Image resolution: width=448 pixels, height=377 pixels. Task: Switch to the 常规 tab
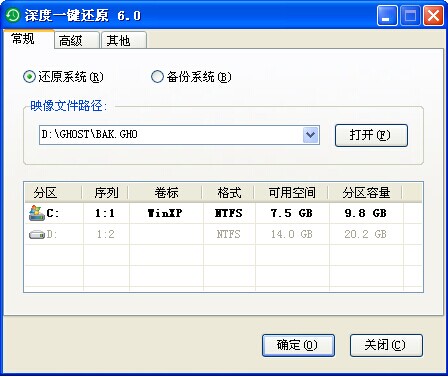pos(28,39)
